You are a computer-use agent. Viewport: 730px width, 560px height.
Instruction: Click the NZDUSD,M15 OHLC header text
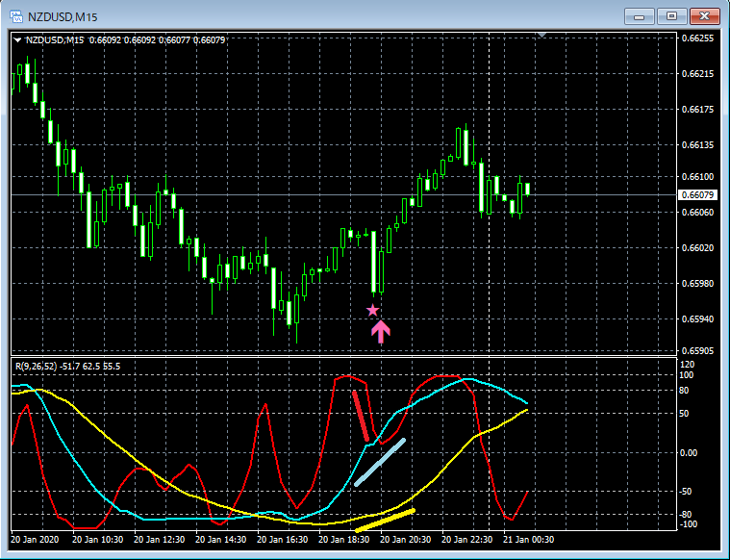click(125, 40)
